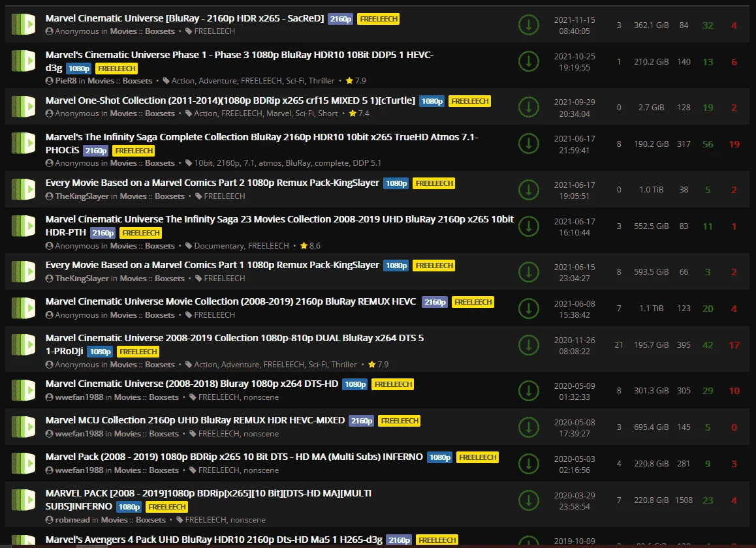Click 'Action, FREELEECH, Marvel, Sci-Fi, Short' tags

tap(266, 114)
